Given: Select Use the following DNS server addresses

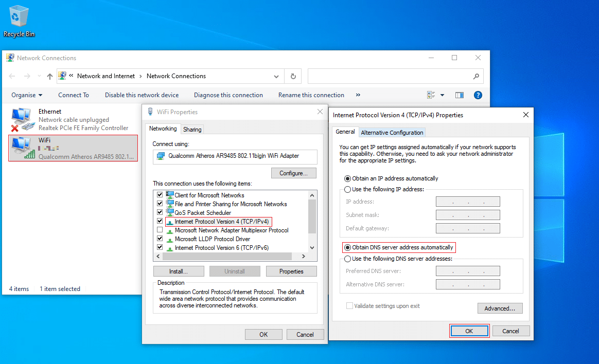Looking at the screenshot, I should click(x=348, y=259).
